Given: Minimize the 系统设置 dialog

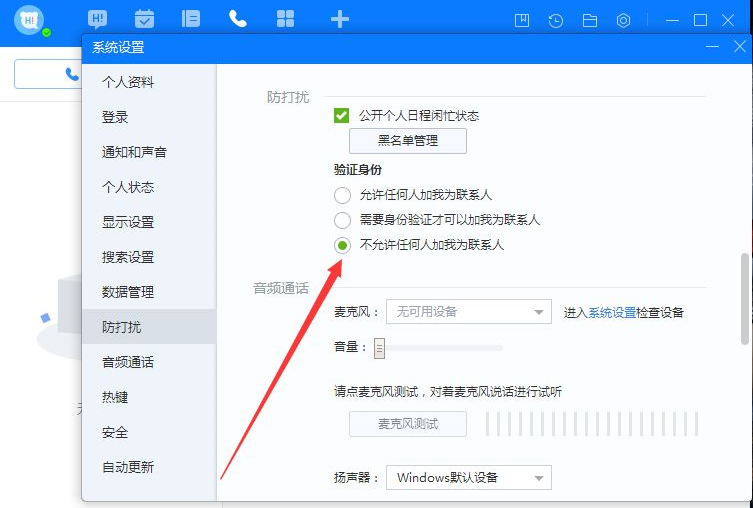Looking at the screenshot, I should coord(712,47).
